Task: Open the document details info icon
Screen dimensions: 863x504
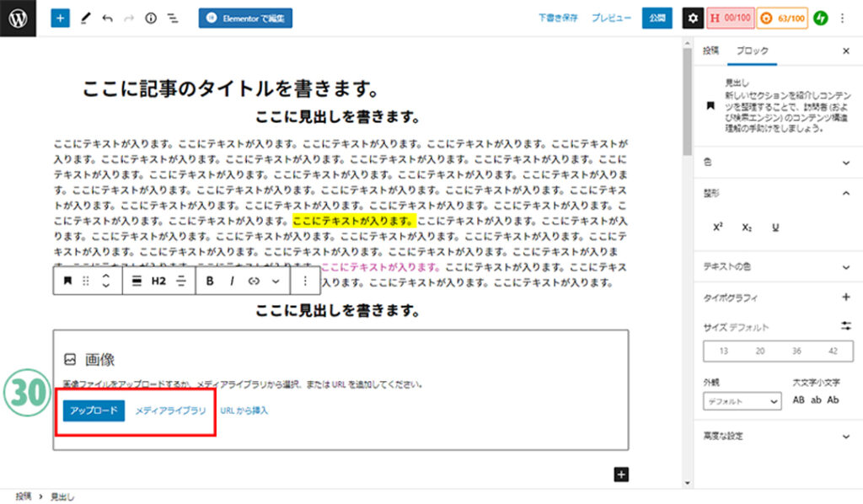Action: [151, 18]
